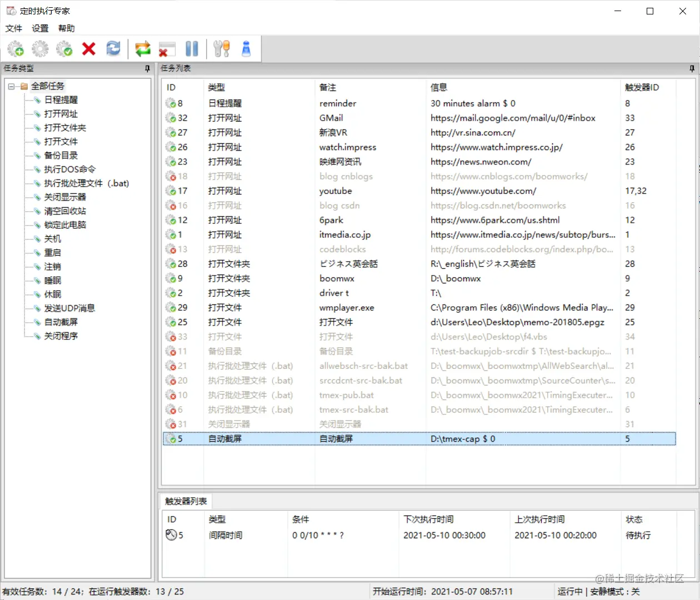Open settings via wrench and screwdriver icon

221,49
